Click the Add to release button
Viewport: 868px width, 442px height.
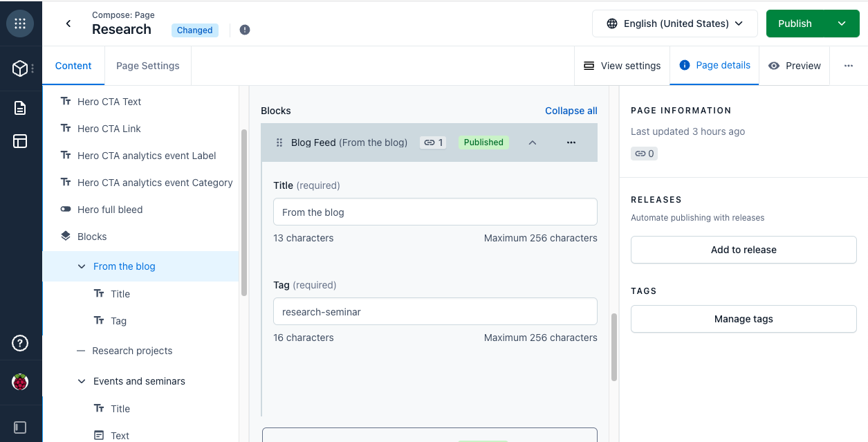click(x=743, y=250)
